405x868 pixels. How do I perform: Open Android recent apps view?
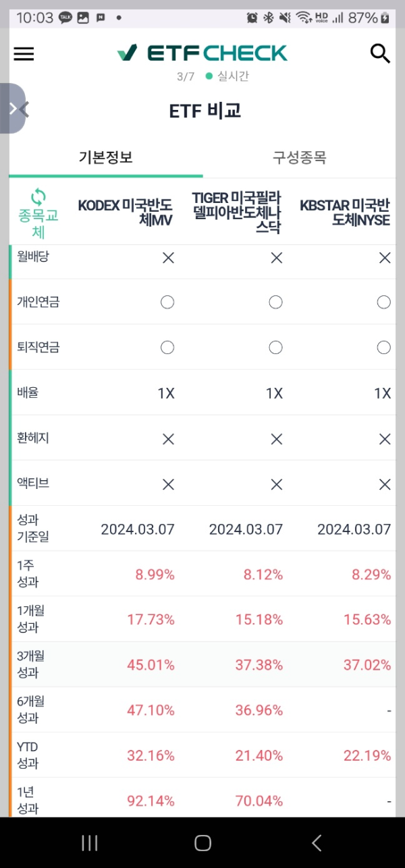click(x=88, y=842)
